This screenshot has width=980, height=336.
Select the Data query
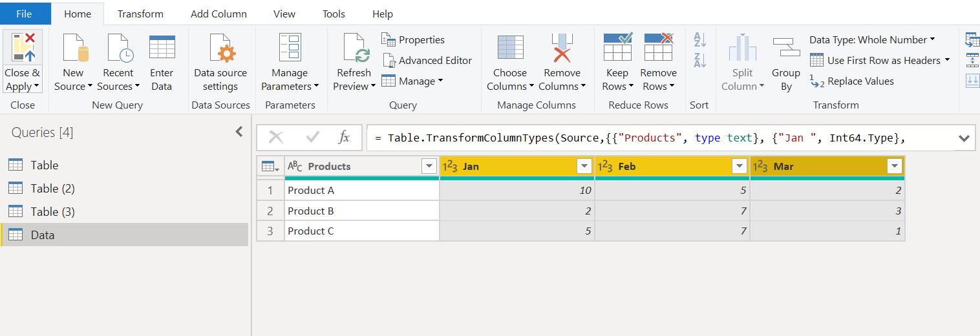pos(124,235)
